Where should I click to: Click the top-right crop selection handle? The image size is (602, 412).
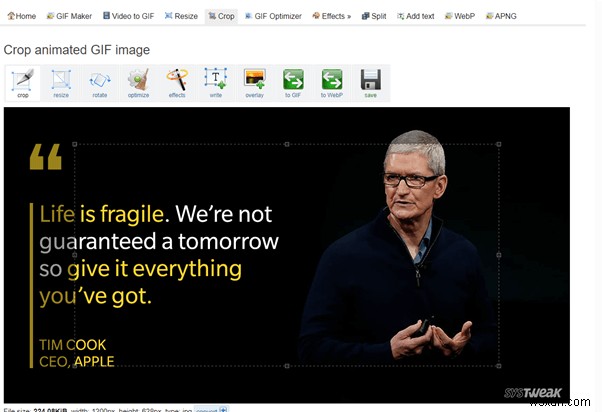[x=499, y=144]
